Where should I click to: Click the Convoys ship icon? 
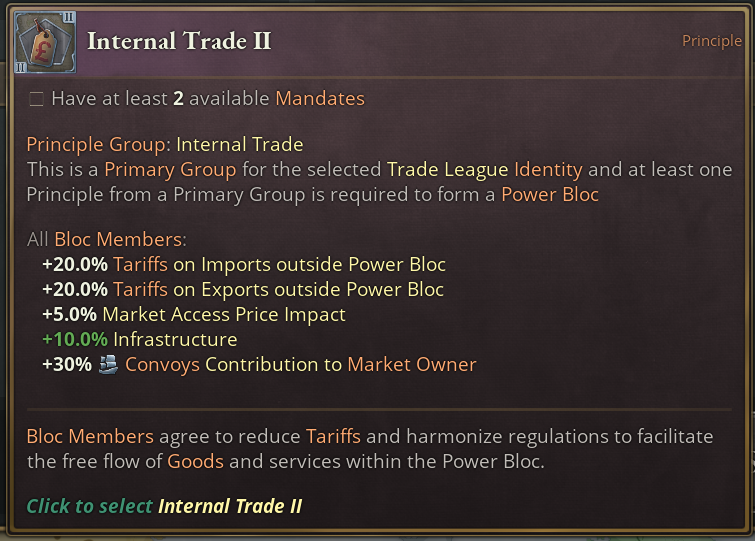click(x=110, y=365)
